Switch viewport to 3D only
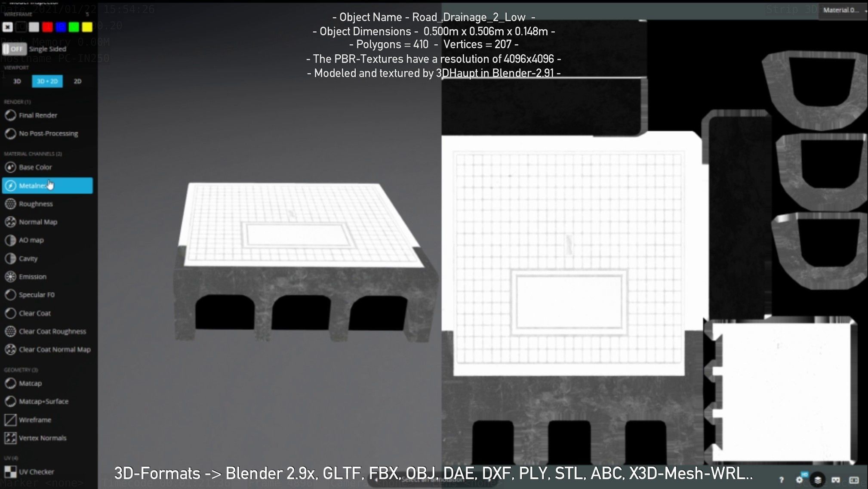Viewport: 868px width, 489px height. coord(17,81)
